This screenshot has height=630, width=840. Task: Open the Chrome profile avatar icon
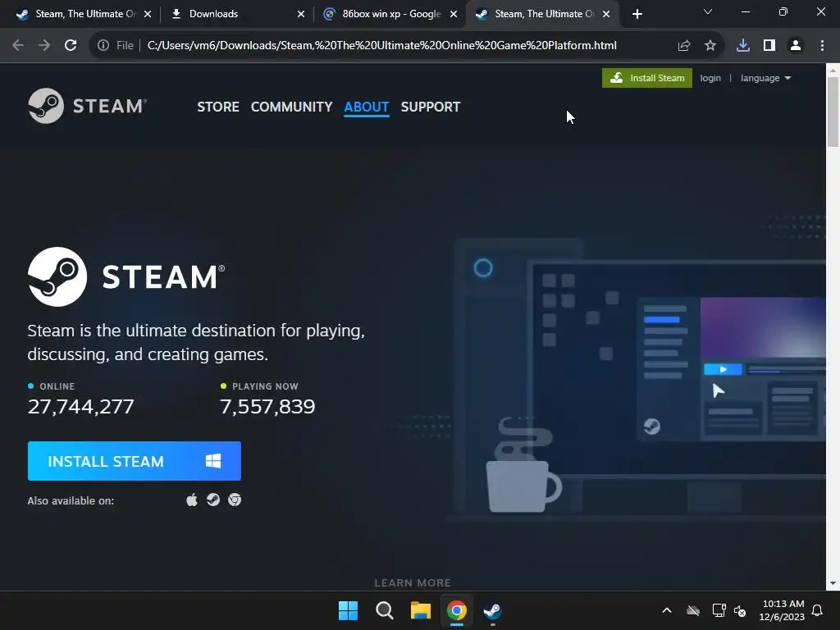[796, 46]
